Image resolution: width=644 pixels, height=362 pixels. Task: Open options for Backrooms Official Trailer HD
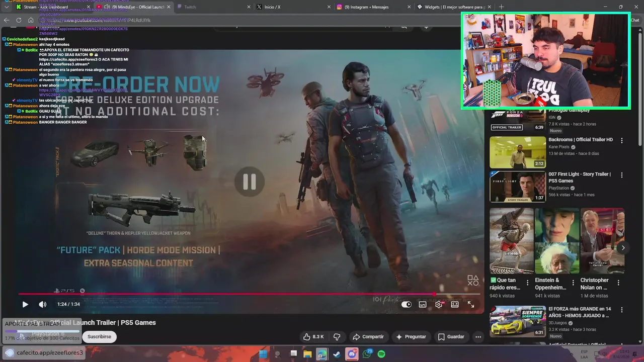pyautogui.click(x=622, y=141)
